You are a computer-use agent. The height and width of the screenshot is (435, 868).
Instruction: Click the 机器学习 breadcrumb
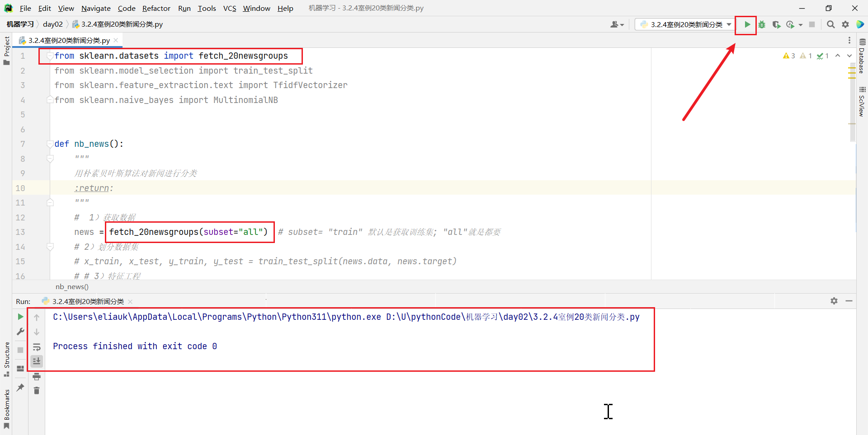pos(20,24)
